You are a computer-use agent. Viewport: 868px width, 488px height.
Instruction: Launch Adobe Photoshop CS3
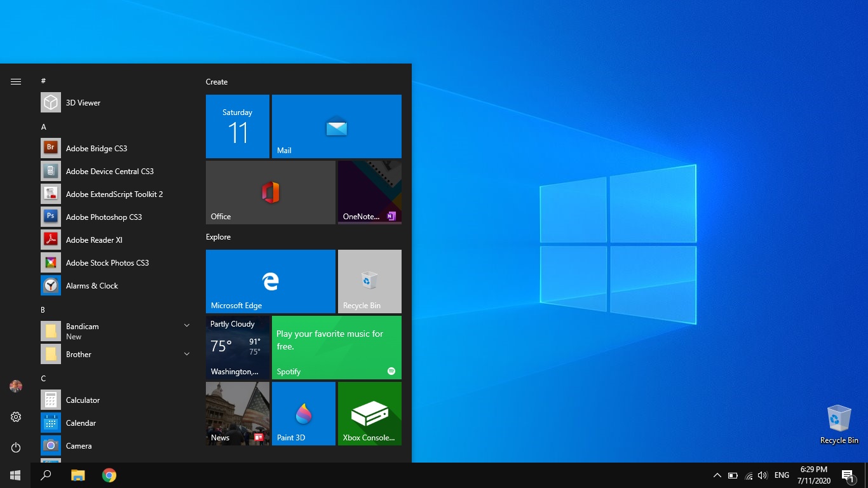(x=104, y=217)
